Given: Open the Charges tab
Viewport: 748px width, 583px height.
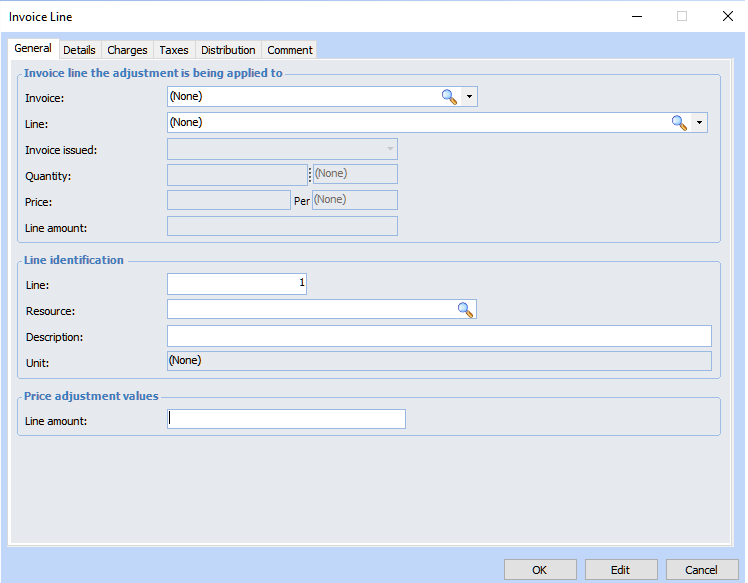Looking at the screenshot, I should click(x=127, y=50).
